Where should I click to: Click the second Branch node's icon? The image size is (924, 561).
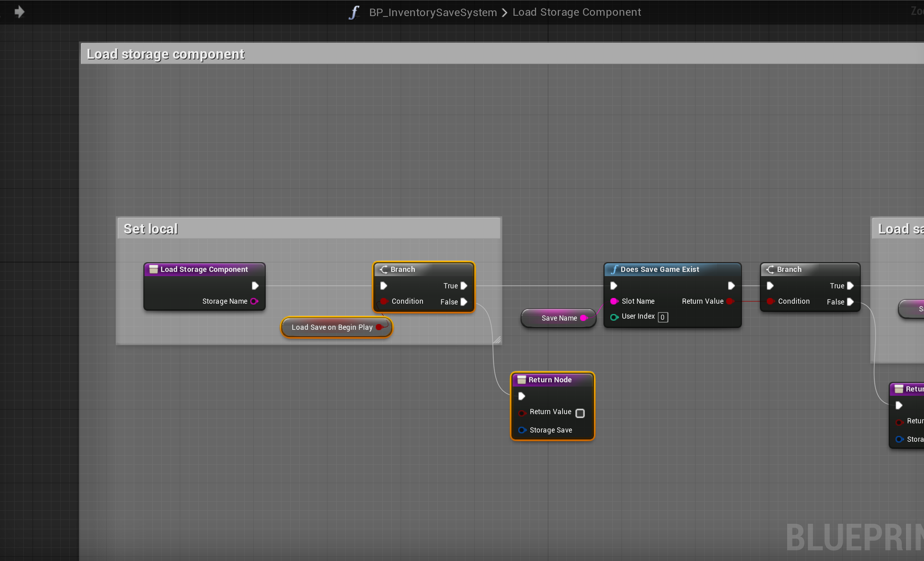770,270
